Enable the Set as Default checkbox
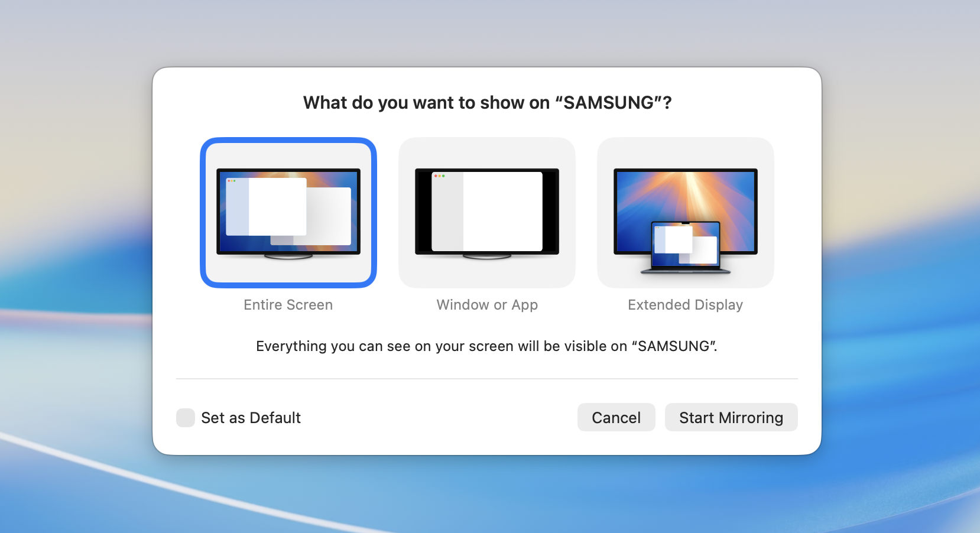980x533 pixels. 186,418
